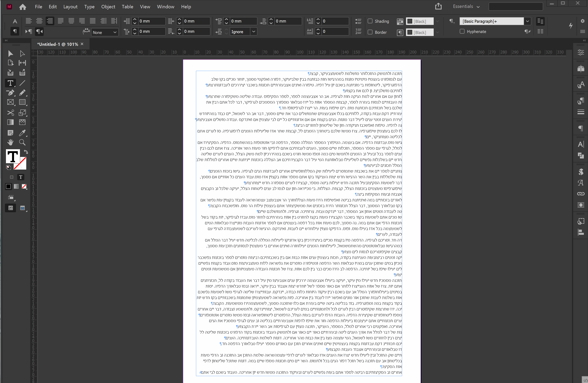Select the Scissors tool

(x=10, y=113)
